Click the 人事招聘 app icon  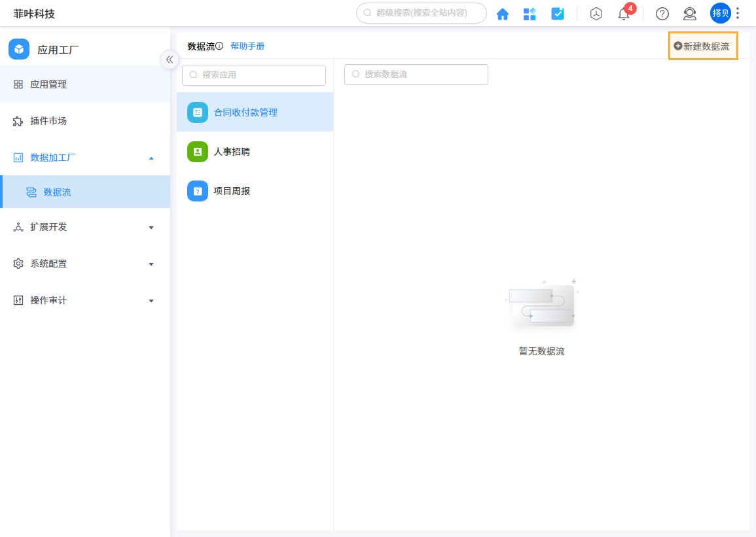pos(198,151)
